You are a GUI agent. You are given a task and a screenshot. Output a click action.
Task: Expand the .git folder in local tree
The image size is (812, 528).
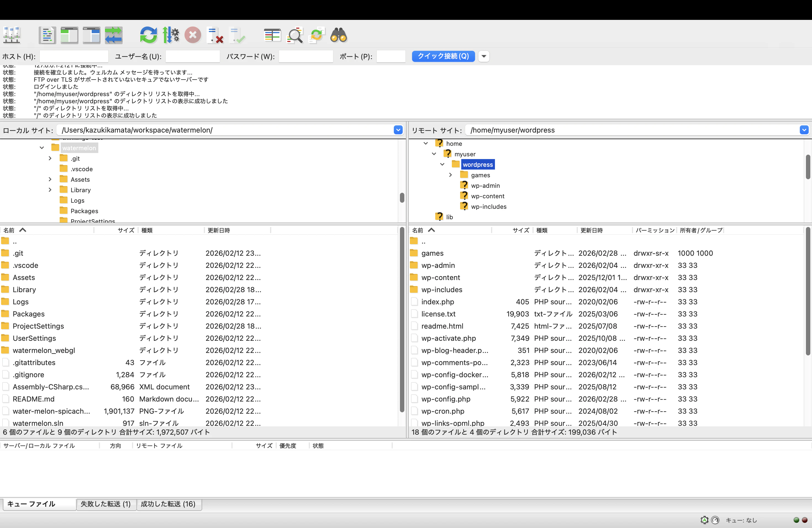click(50, 158)
